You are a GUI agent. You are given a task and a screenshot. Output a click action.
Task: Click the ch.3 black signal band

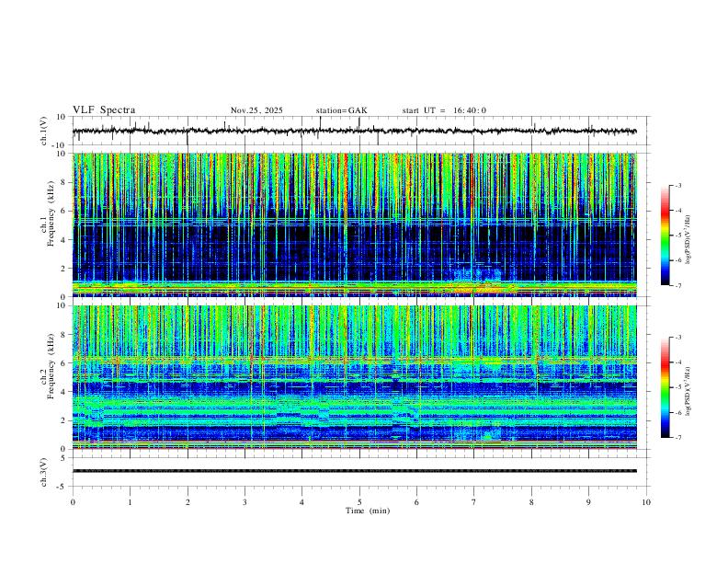[x=355, y=471]
